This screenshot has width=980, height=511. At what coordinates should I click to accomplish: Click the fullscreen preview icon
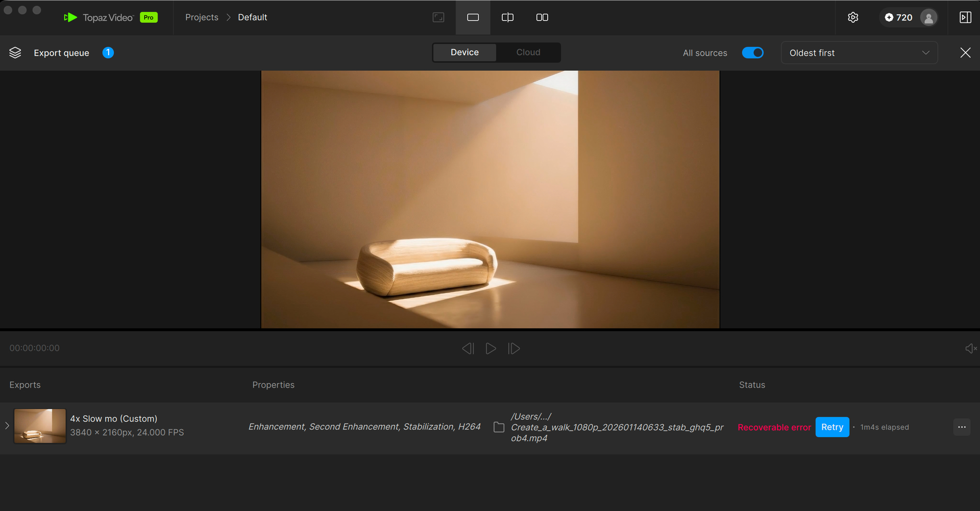[x=438, y=17]
